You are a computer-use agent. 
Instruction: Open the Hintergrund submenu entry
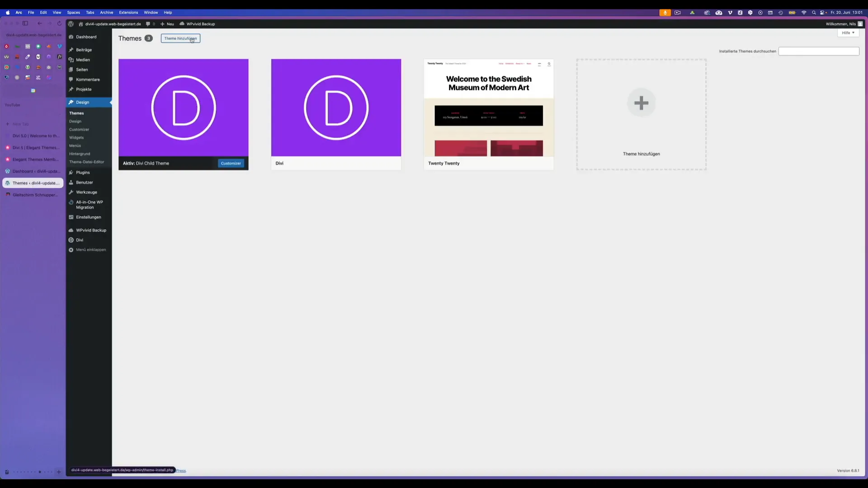coord(80,154)
